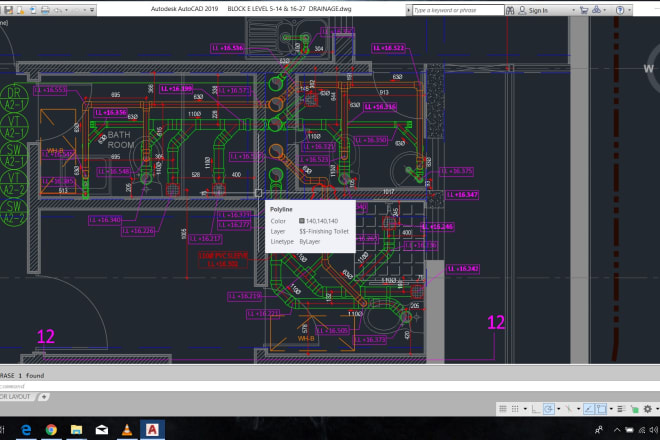This screenshot has height=440, width=660.
Task: Click the Sign In link text
Action: pos(538,11)
